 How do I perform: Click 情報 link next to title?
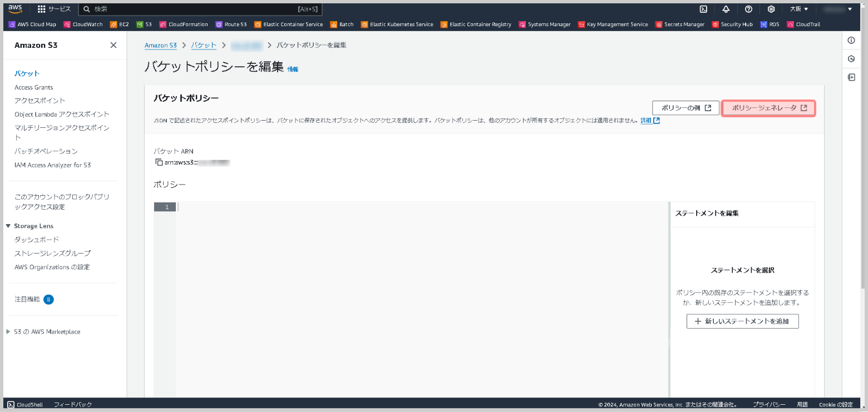click(x=293, y=70)
